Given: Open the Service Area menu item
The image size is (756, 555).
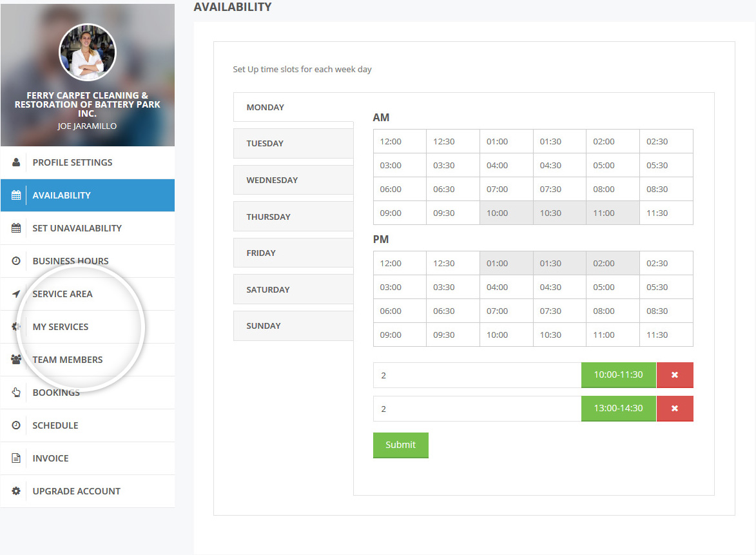Looking at the screenshot, I should click(x=63, y=294).
